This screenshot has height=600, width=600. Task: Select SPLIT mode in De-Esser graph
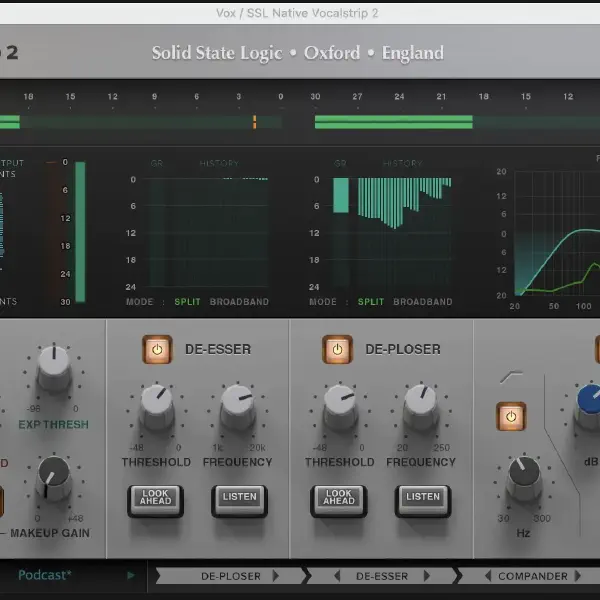tap(188, 302)
